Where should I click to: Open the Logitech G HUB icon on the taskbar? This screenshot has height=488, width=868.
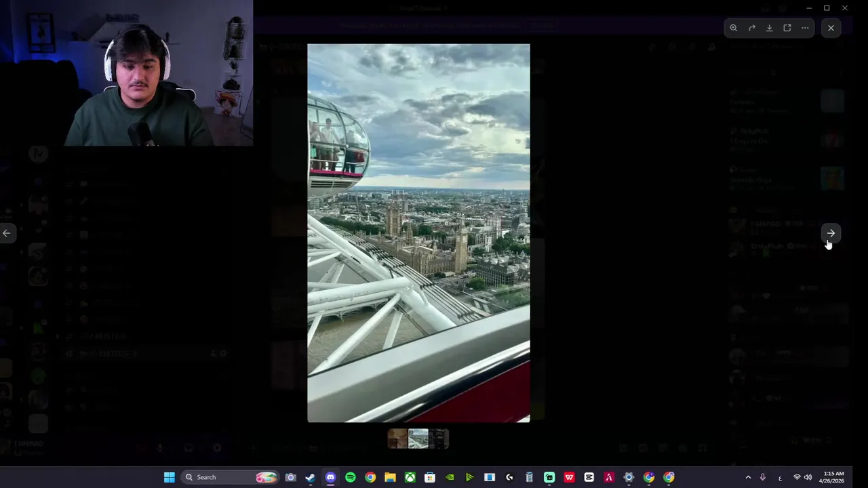pos(509,477)
